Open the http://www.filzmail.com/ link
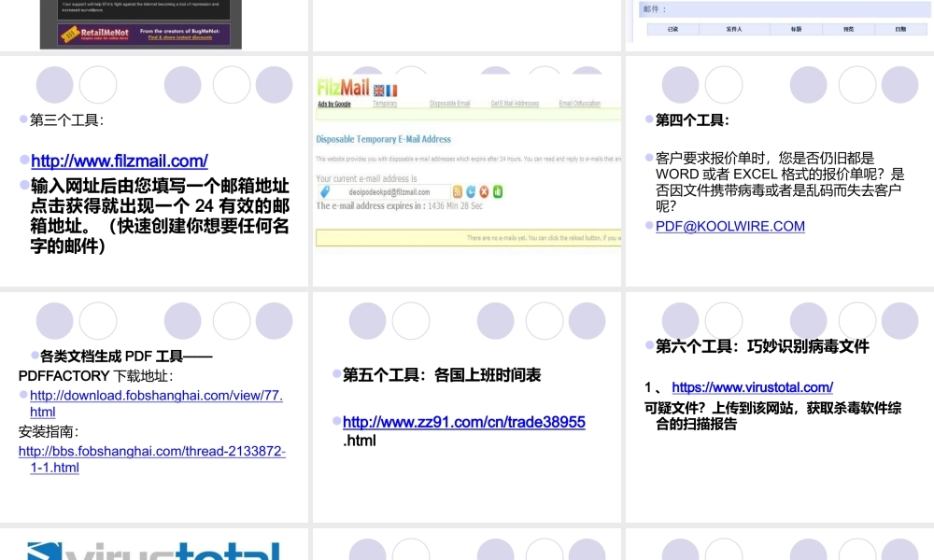The height and width of the screenshot is (560, 934). (120, 161)
